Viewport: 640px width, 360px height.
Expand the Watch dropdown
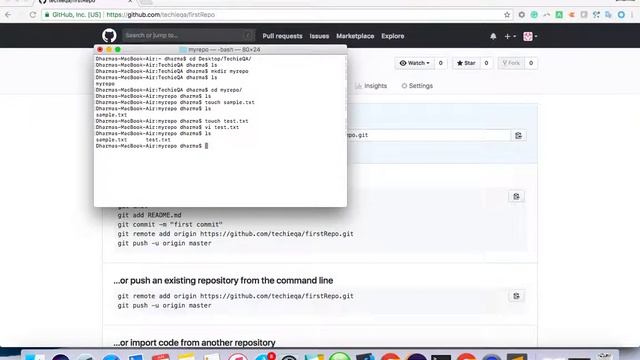pos(415,63)
